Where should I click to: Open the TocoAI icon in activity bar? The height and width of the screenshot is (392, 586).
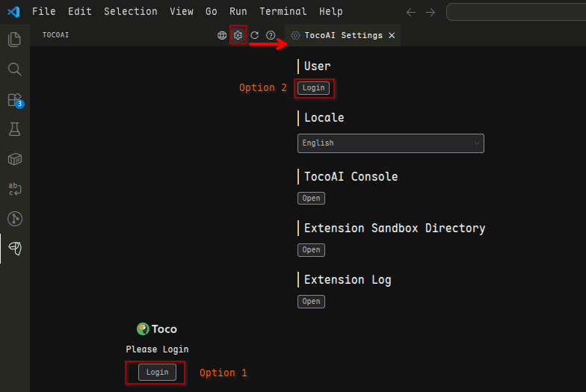[14, 248]
